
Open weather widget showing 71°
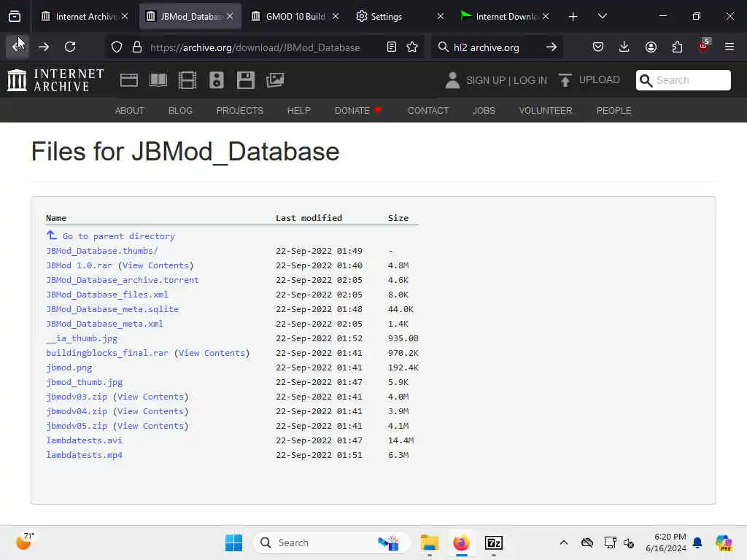click(25, 542)
